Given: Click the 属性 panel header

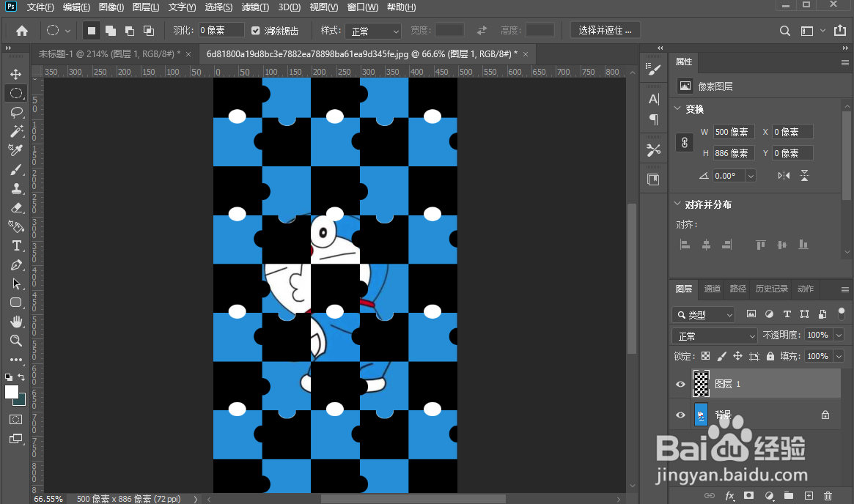Looking at the screenshot, I should tap(683, 62).
